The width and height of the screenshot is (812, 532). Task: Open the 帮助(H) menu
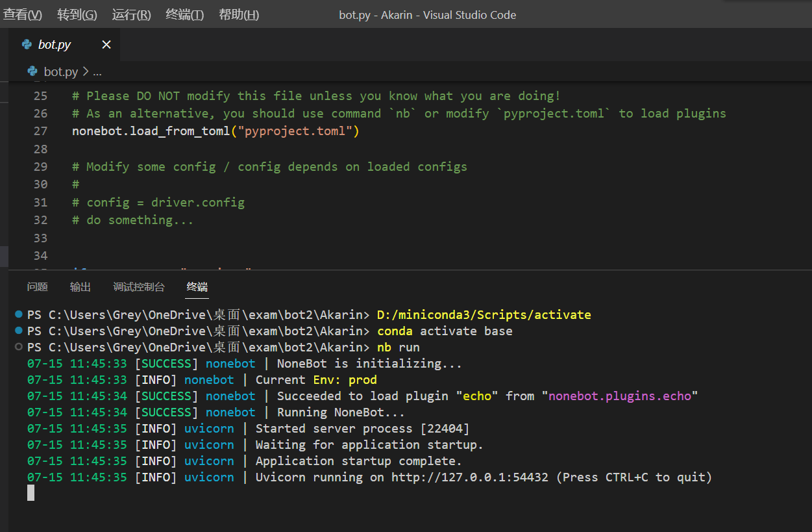pos(239,15)
